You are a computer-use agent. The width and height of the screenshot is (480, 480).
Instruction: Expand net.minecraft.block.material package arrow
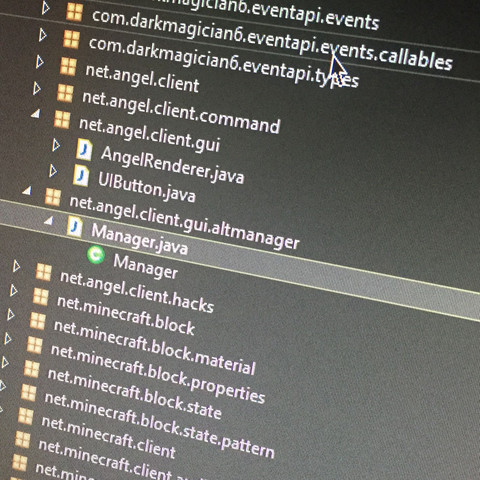[x=11, y=314]
